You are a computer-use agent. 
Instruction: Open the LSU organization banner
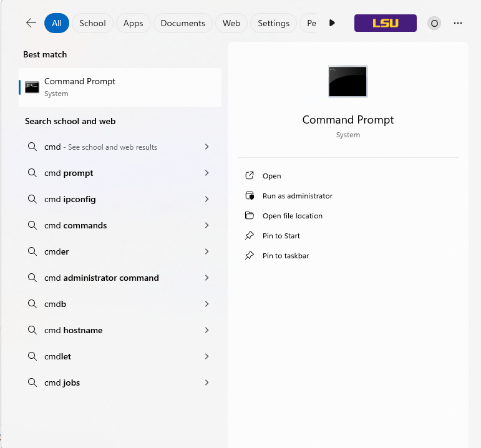pyautogui.click(x=386, y=23)
